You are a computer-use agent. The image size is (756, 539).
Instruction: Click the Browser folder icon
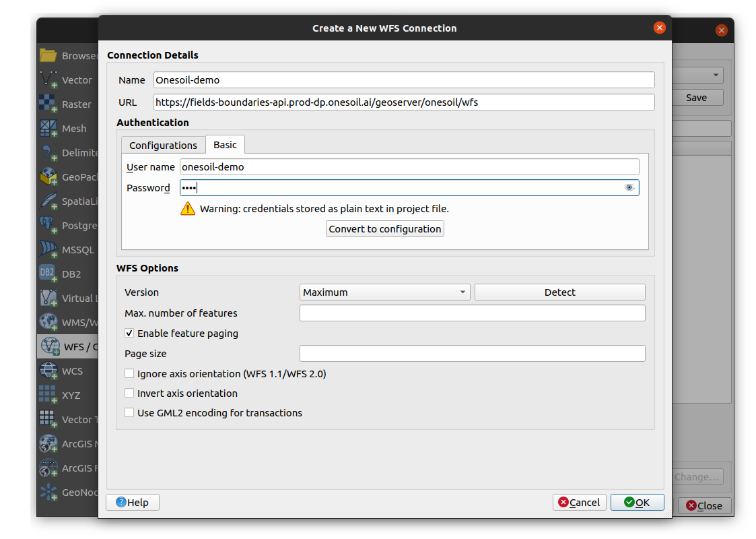[x=48, y=56]
